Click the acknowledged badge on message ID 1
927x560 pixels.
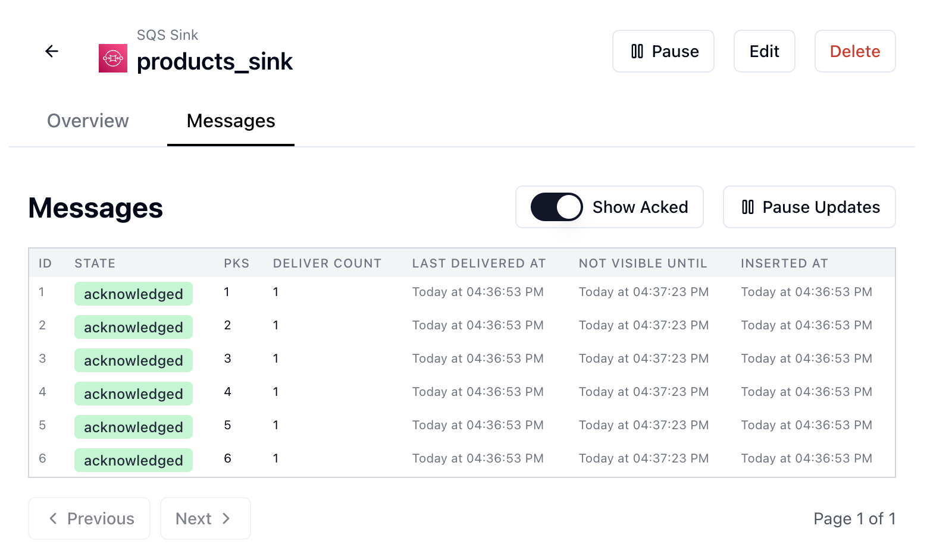(x=133, y=293)
